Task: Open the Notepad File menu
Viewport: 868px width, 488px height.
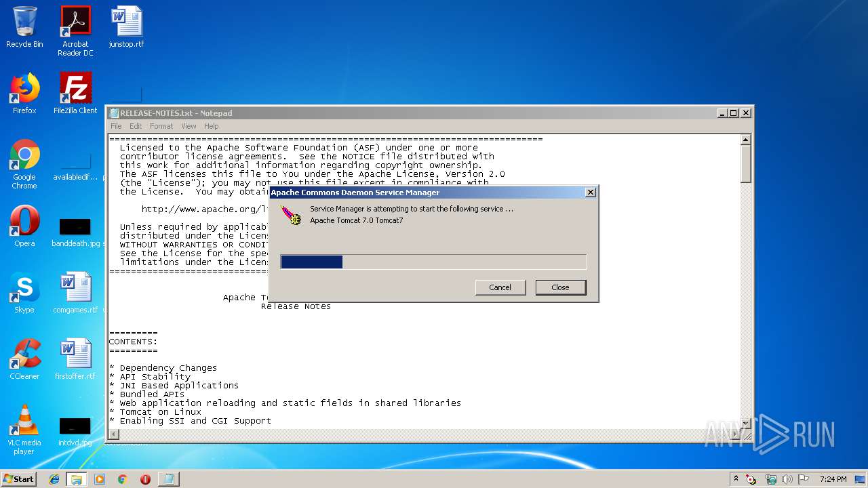Action: [x=116, y=126]
